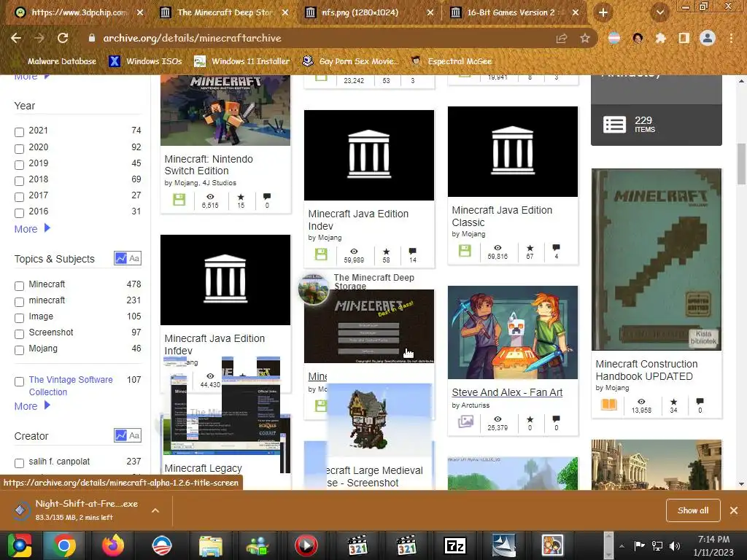Click the favorites star under Minecraft Java Edition Indev
The height and width of the screenshot is (560, 747).
(387, 251)
